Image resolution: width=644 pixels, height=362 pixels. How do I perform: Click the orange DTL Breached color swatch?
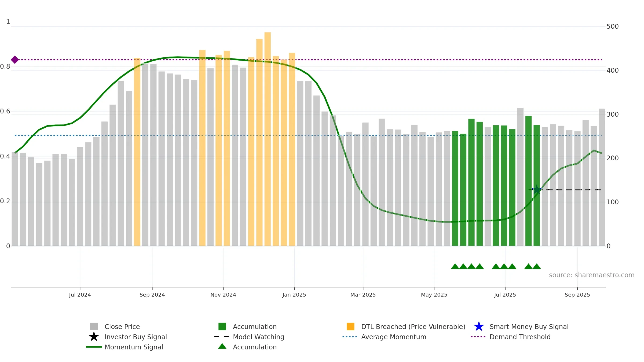[350, 326]
